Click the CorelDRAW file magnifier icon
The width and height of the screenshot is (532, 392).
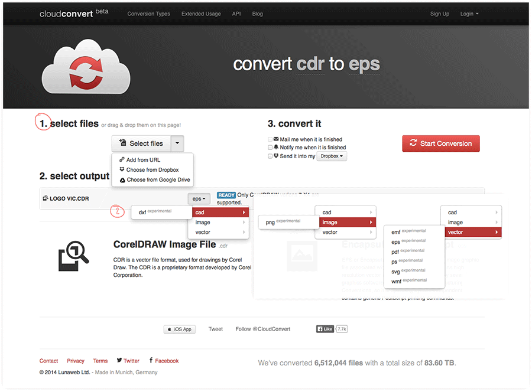[x=74, y=256]
